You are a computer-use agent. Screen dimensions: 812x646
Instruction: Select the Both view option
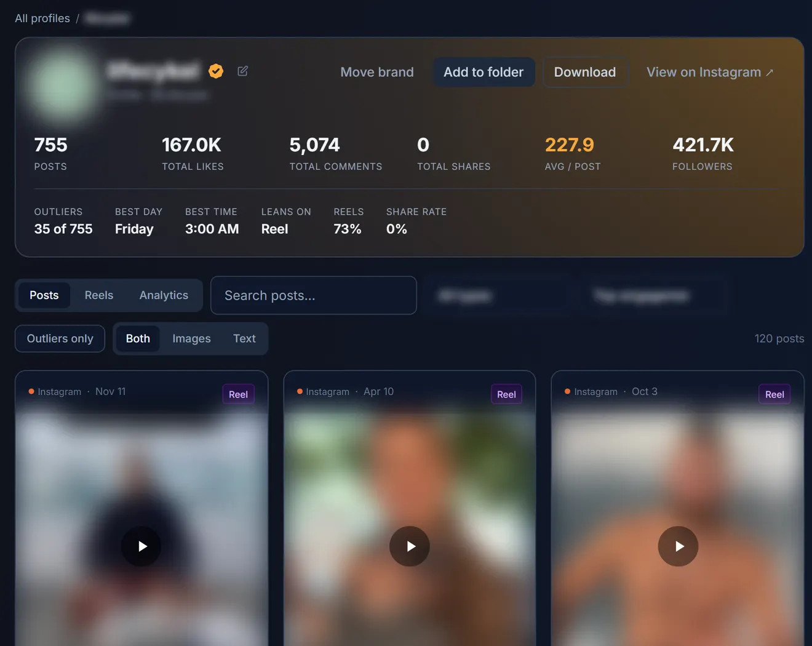pos(138,338)
